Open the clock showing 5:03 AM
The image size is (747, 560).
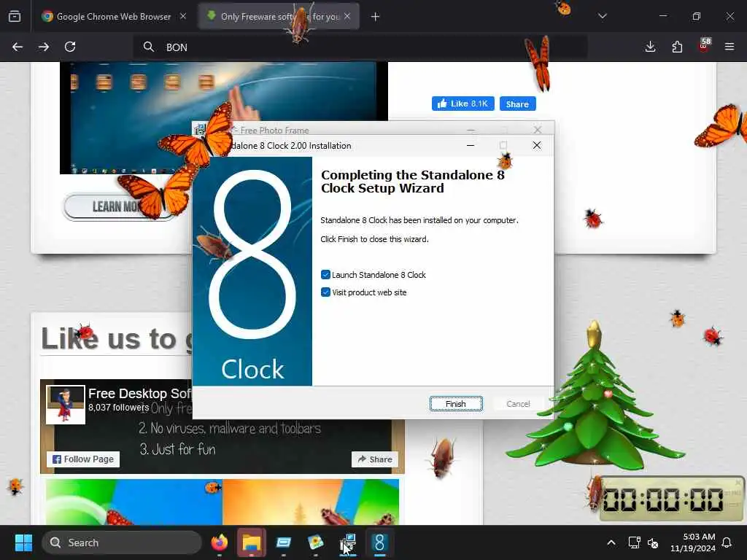[693, 542]
